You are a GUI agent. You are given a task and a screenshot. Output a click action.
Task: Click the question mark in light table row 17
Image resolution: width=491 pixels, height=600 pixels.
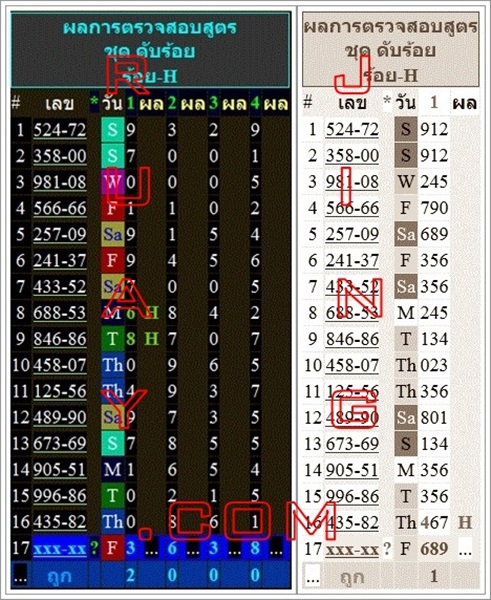pos(387,549)
